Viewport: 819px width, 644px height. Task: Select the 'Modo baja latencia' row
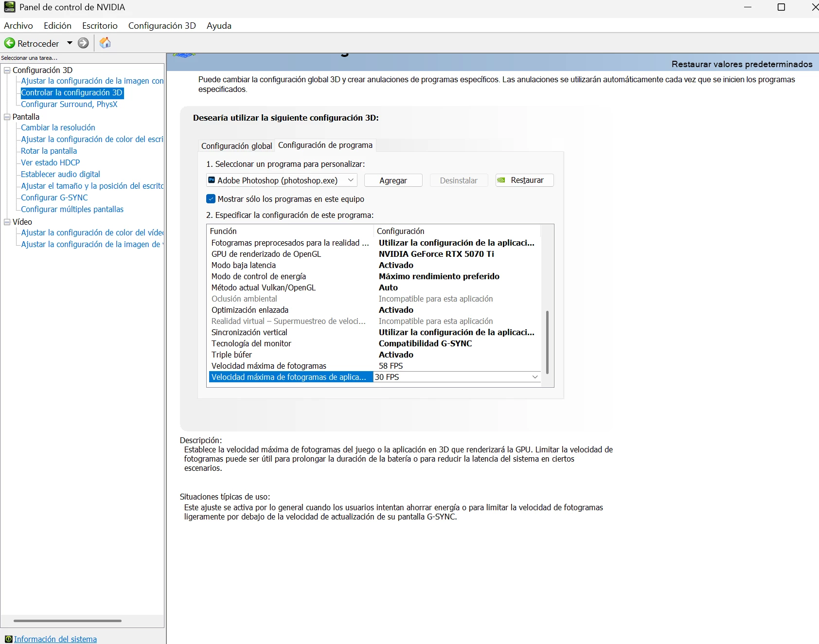(374, 265)
